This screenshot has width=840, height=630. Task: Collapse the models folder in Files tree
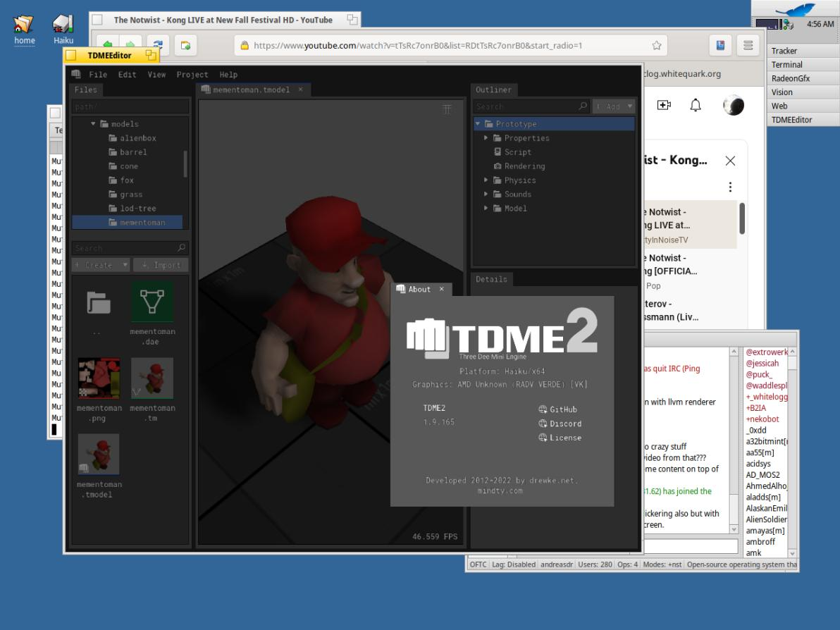click(x=94, y=124)
